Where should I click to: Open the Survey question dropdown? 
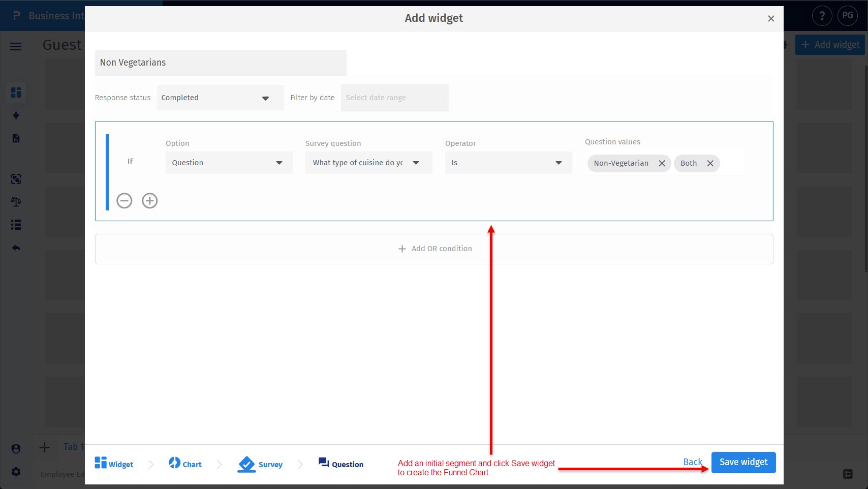click(368, 163)
